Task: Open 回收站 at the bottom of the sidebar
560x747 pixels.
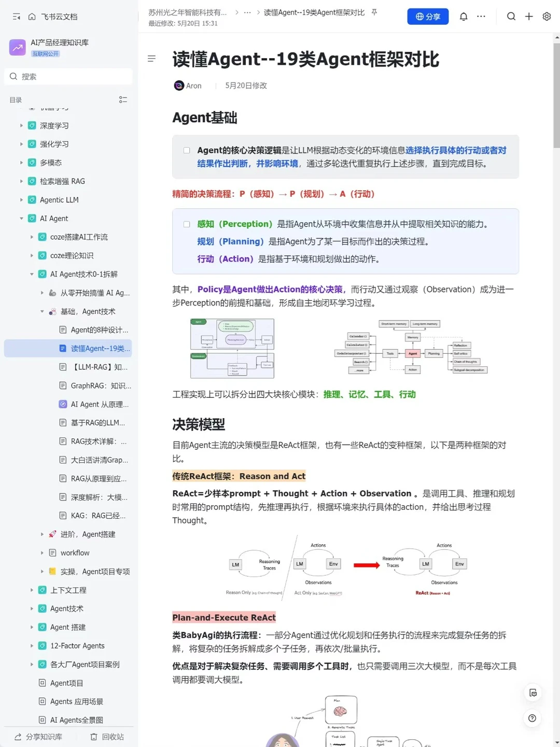Action: [x=107, y=736]
